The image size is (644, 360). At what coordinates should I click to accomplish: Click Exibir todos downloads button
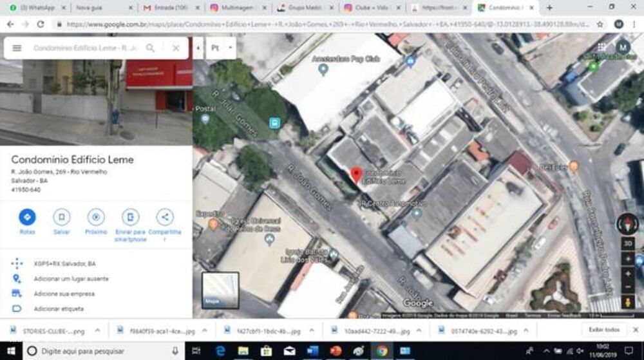click(604, 330)
